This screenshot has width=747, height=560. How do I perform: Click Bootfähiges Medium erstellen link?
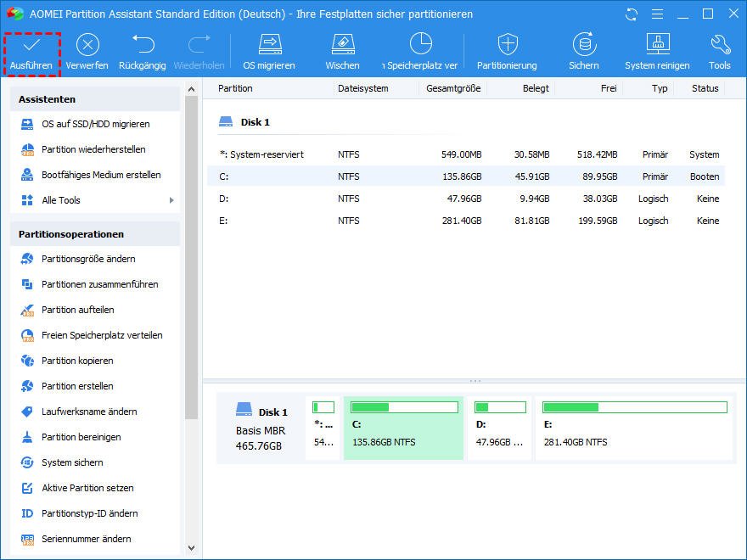[x=101, y=175]
